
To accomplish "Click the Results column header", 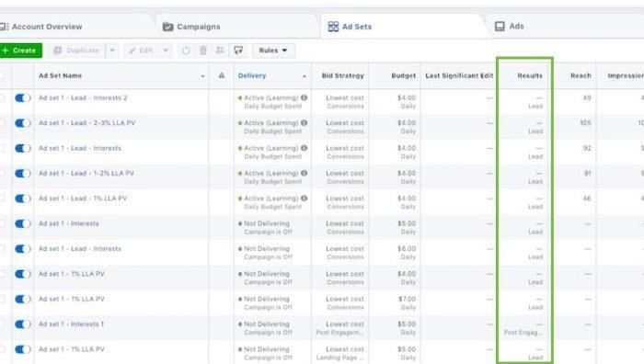I will point(530,75).
